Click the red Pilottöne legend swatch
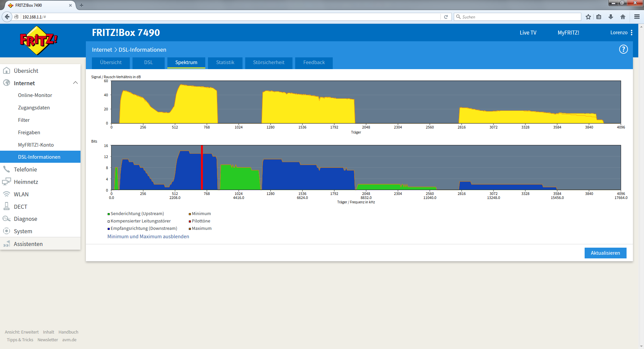The width and height of the screenshot is (644, 349). [x=190, y=221]
